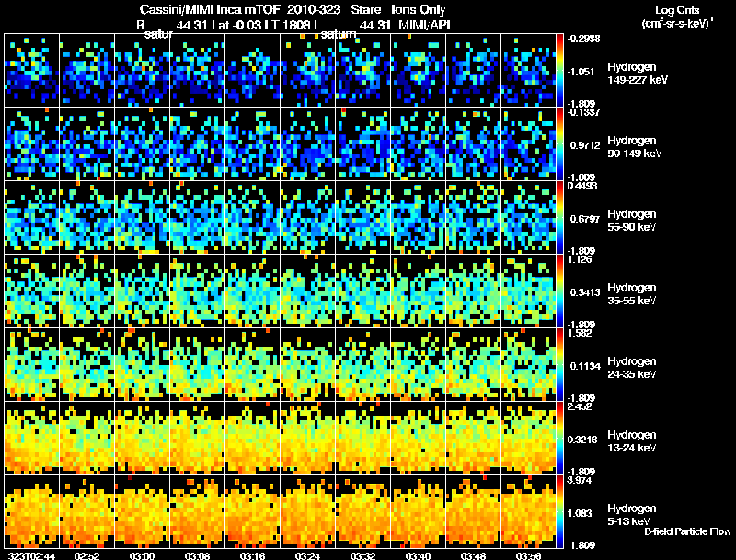Open the 5-13 keV panel at 03:48

[x=473, y=512]
